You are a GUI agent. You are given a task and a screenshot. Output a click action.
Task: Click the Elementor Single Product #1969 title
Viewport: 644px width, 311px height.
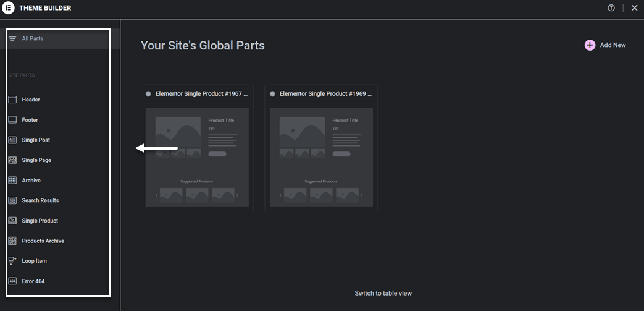(x=325, y=94)
